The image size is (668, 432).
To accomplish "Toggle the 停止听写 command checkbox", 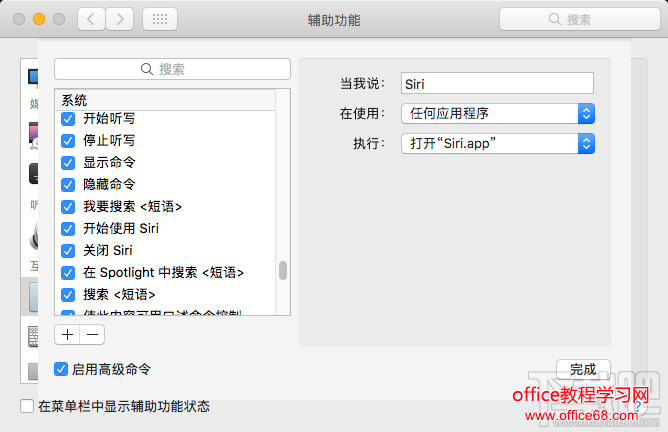I will [x=68, y=141].
